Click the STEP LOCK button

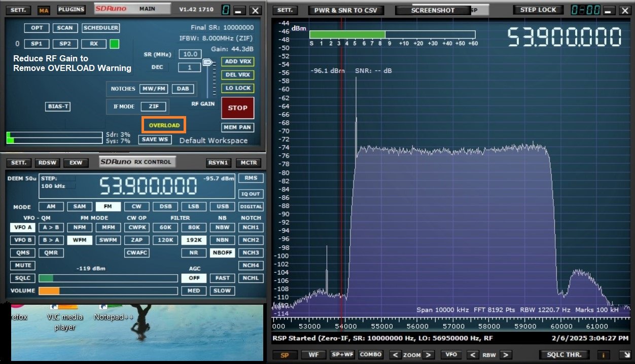539,10
